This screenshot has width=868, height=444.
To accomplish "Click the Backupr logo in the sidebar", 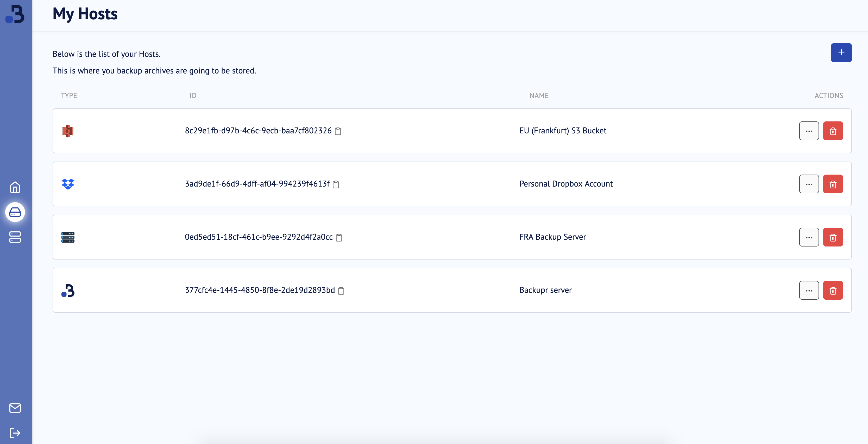I will coord(15,14).
